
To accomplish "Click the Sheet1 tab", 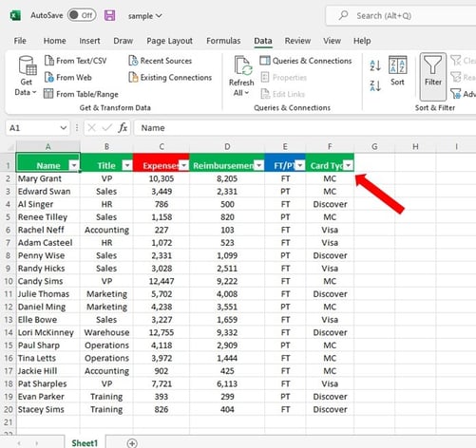I will (85, 442).
